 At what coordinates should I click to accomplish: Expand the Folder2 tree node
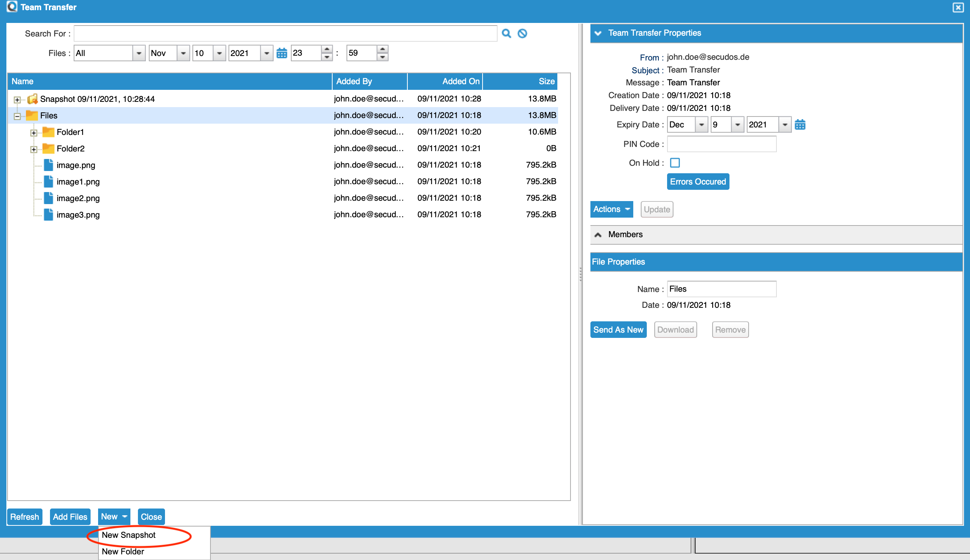[x=34, y=149]
